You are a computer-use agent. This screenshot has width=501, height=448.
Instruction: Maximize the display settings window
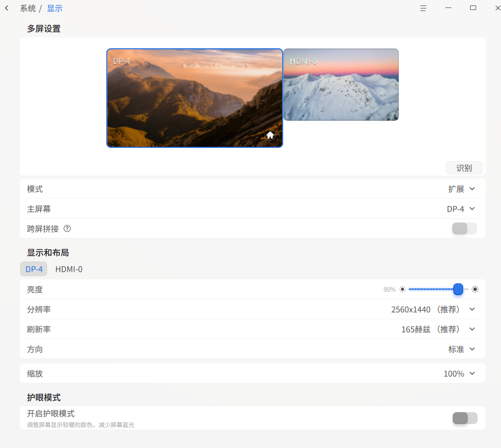pos(473,8)
